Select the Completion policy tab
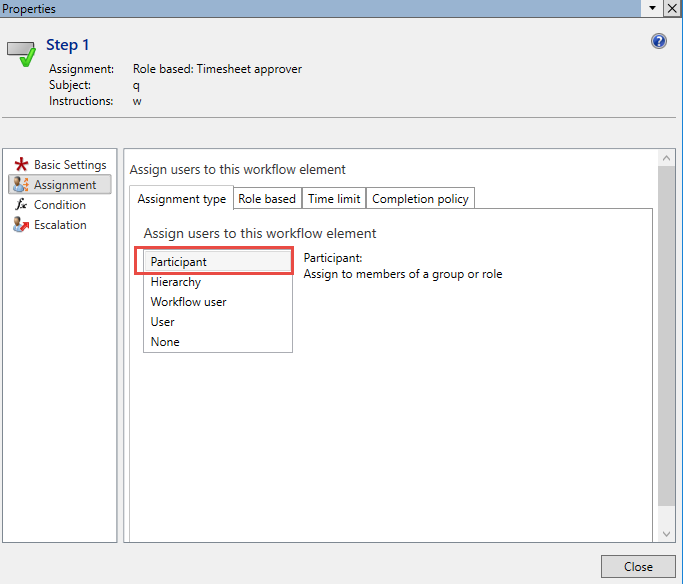 (x=420, y=199)
